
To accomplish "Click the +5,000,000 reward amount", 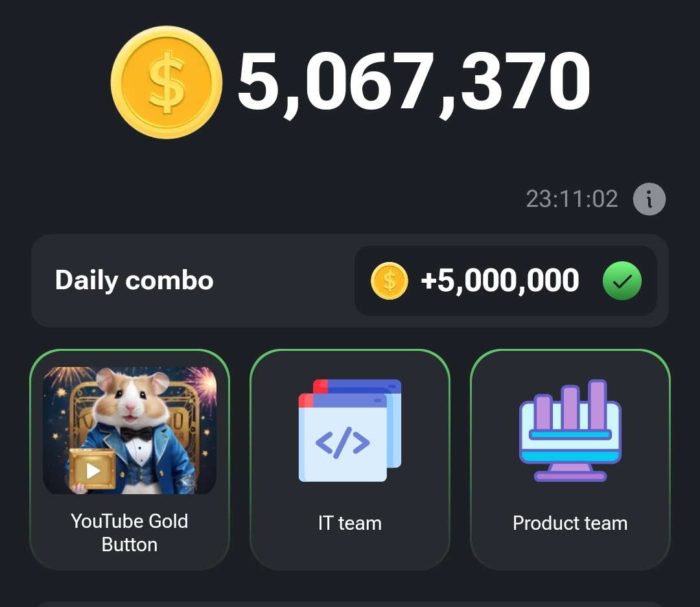I will (500, 281).
